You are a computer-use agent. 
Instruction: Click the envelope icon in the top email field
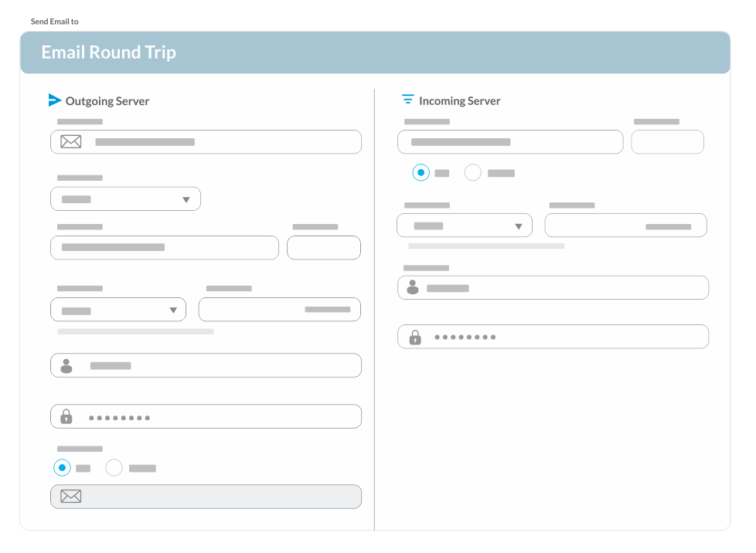click(x=70, y=141)
